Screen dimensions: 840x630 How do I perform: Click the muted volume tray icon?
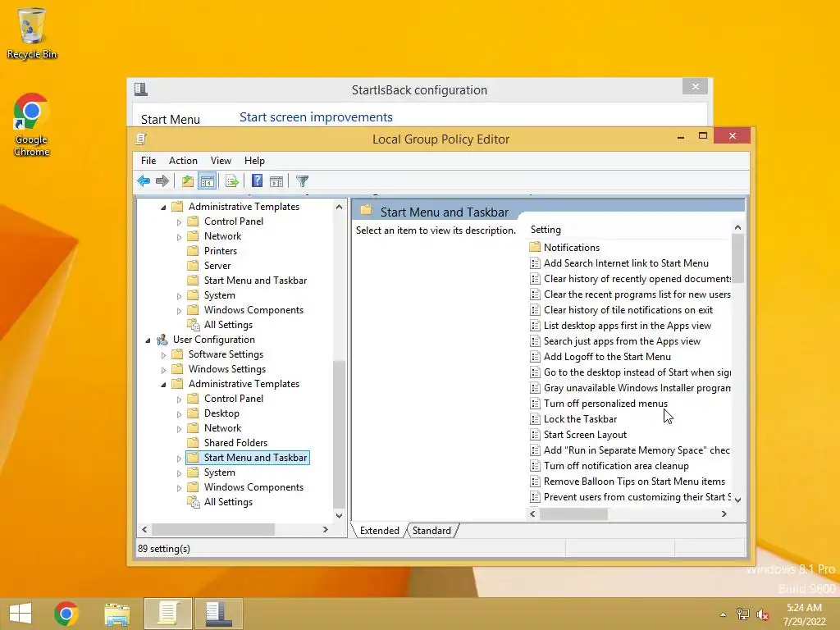(x=762, y=614)
